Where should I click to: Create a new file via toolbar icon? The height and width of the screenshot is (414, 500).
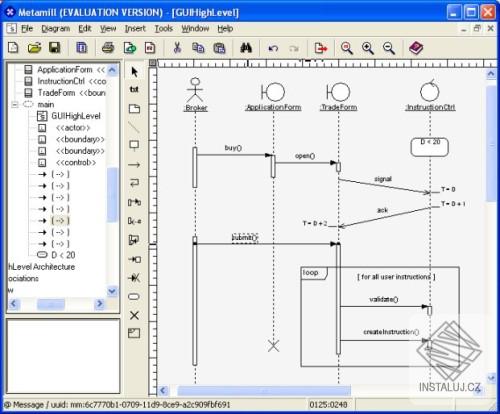pyautogui.click(x=13, y=48)
